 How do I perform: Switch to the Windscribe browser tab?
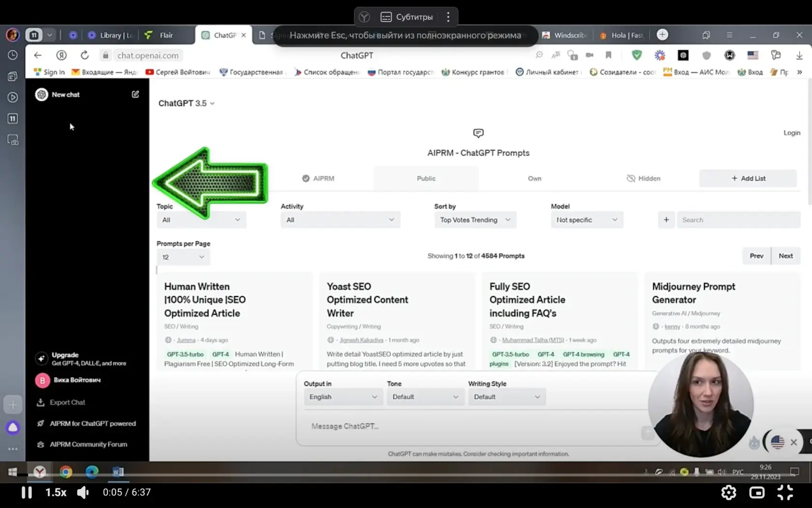click(564, 35)
